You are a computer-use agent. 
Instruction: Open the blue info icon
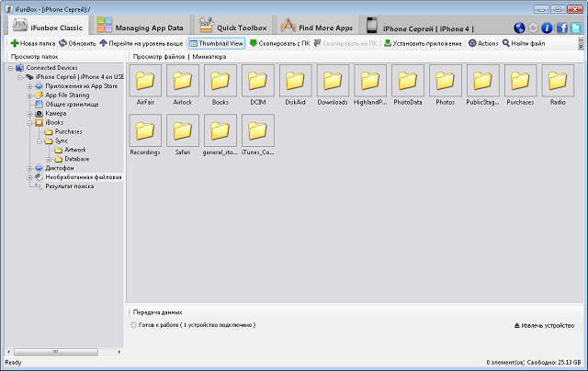click(547, 28)
